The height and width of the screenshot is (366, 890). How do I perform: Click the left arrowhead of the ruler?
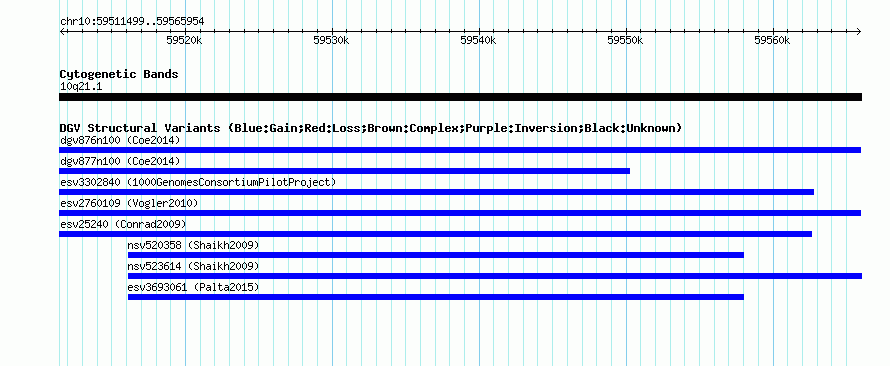point(62,31)
